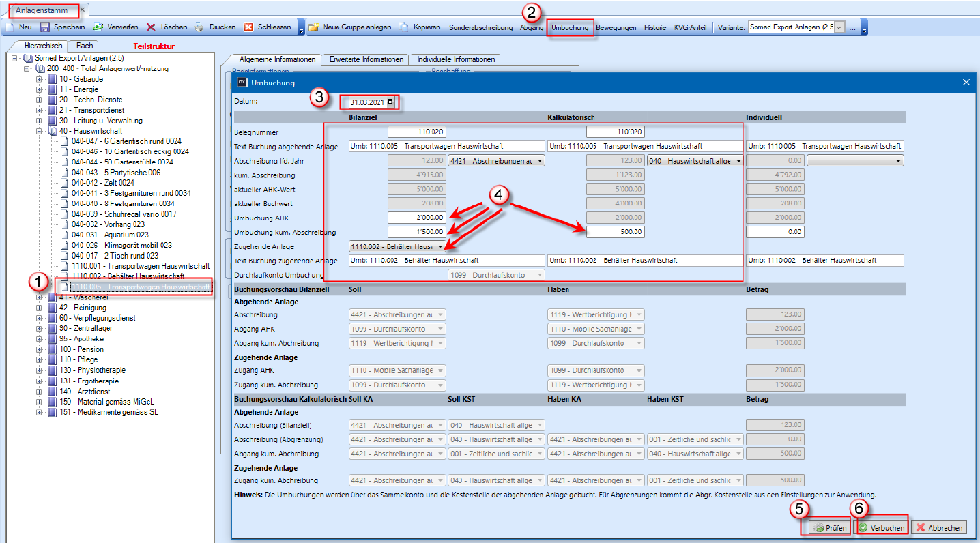
Task: Open the calendar picker beside Datum
Action: 390,102
